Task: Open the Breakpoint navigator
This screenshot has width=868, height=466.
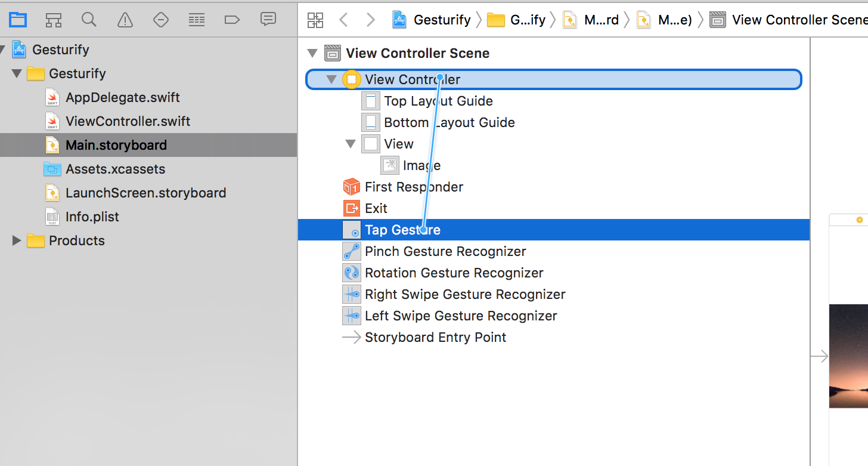Action: 232,20
